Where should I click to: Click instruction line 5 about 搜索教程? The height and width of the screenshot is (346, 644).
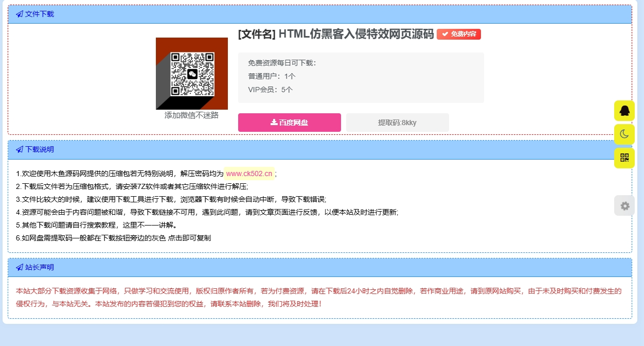pos(97,225)
